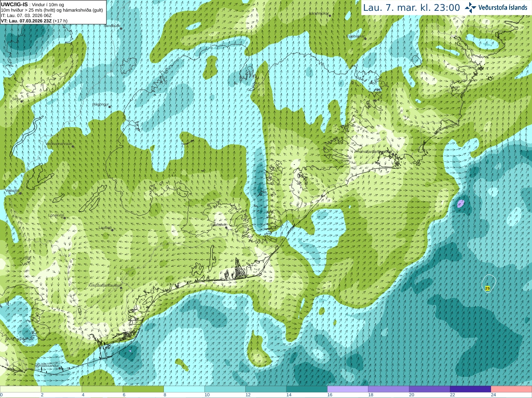This screenshot has height=398, width=532.
Task: Click the Vatnsfell station dot
Action: pyautogui.click(x=20, y=193)
